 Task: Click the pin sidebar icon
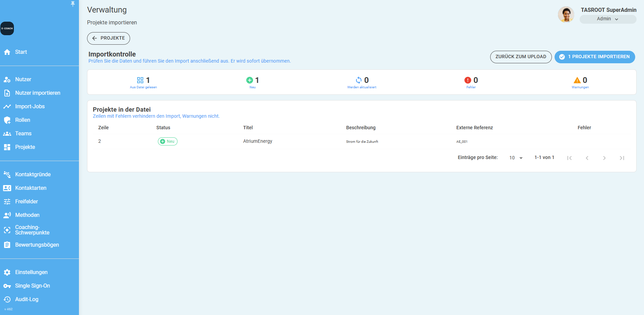pyautogui.click(x=73, y=4)
